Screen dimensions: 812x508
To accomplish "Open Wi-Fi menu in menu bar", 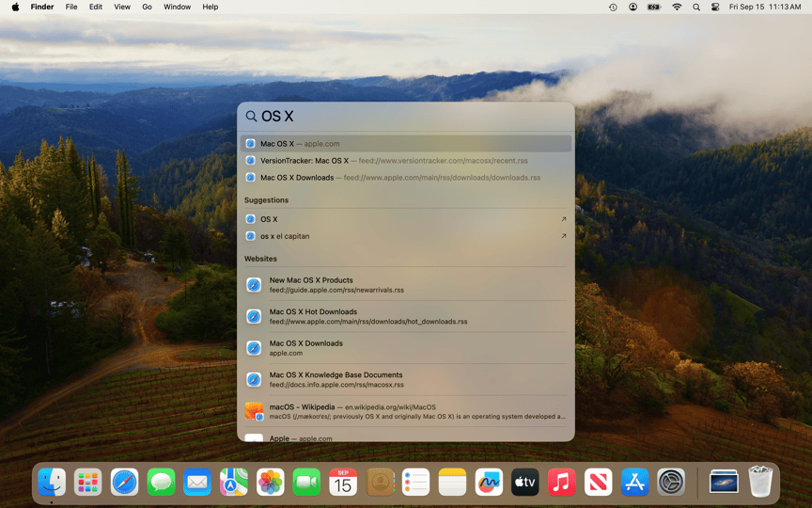I will coord(677,7).
